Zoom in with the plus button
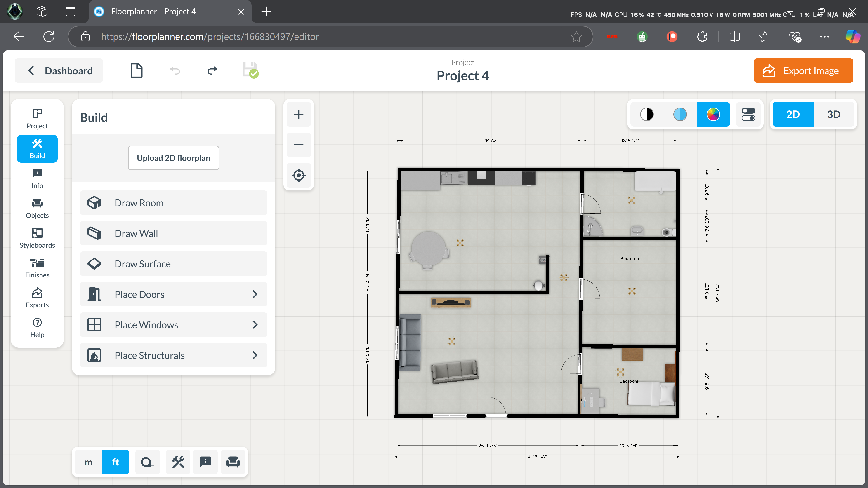 click(x=299, y=115)
